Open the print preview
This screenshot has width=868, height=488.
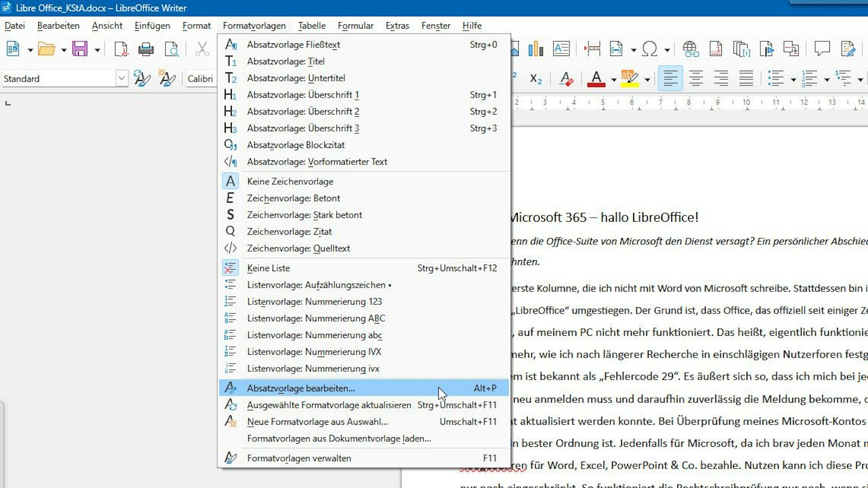[x=172, y=49]
